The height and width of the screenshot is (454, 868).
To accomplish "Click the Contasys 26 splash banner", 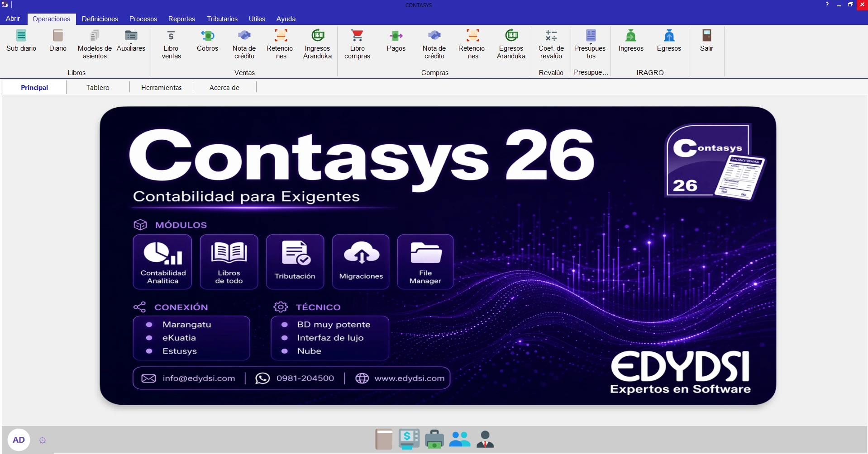I will pyautogui.click(x=438, y=255).
